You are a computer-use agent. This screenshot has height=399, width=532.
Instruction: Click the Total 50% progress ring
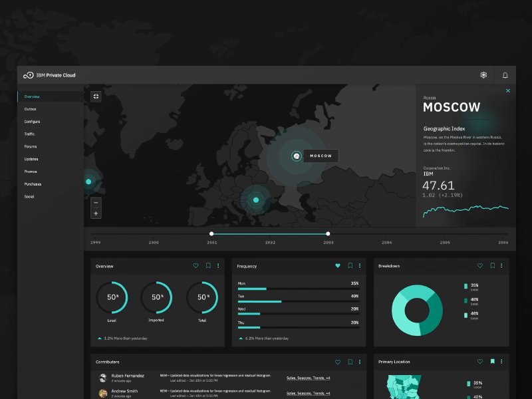coord(202,297)
